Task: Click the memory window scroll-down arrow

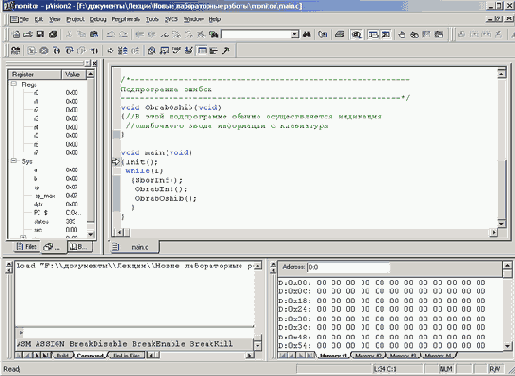Action: pos(507,346)
